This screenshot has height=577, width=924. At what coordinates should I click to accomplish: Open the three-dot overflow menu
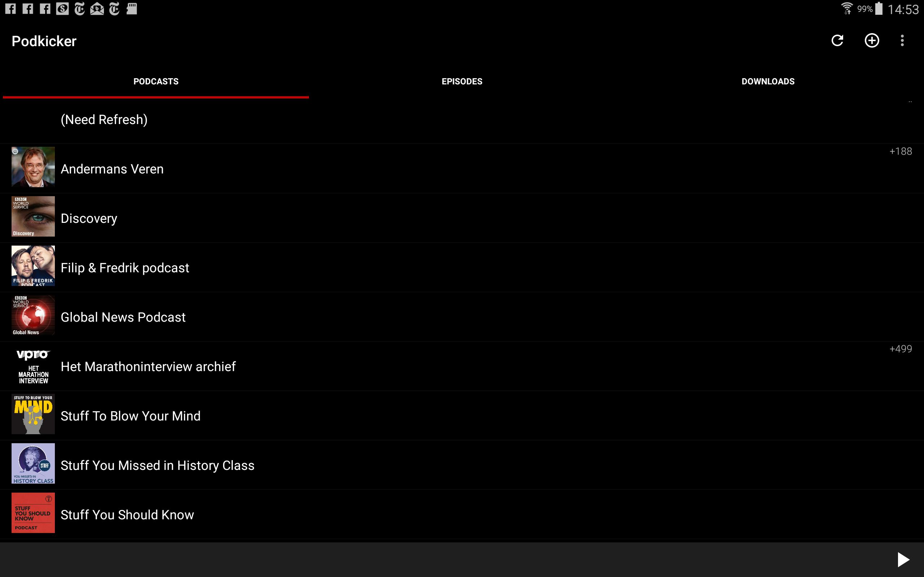tap(902, 40)
